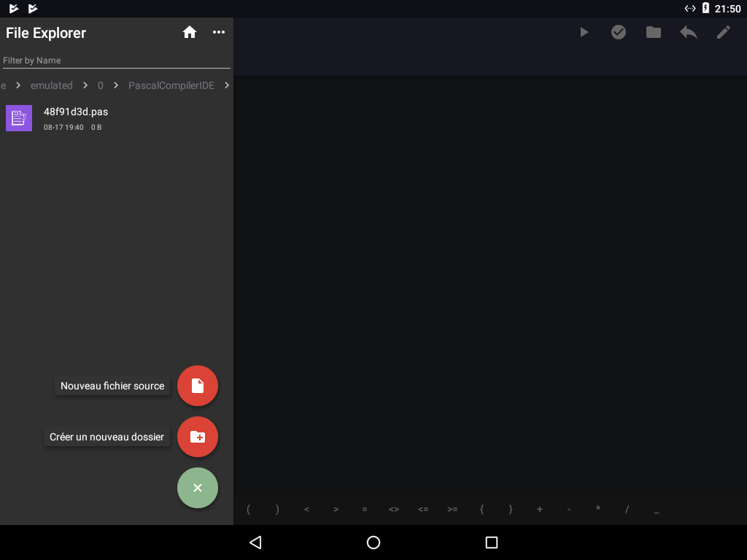Go to the '0' breadcrumb folder
Viewport: 747px width, 560px height.
(x=100, y=85)
